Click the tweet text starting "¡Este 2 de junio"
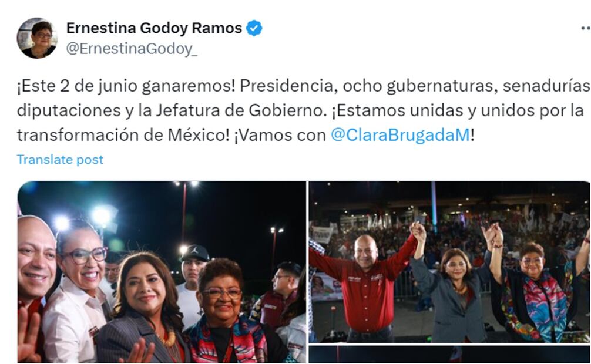The height and width of the screenshot is (364, 591). 303,110
